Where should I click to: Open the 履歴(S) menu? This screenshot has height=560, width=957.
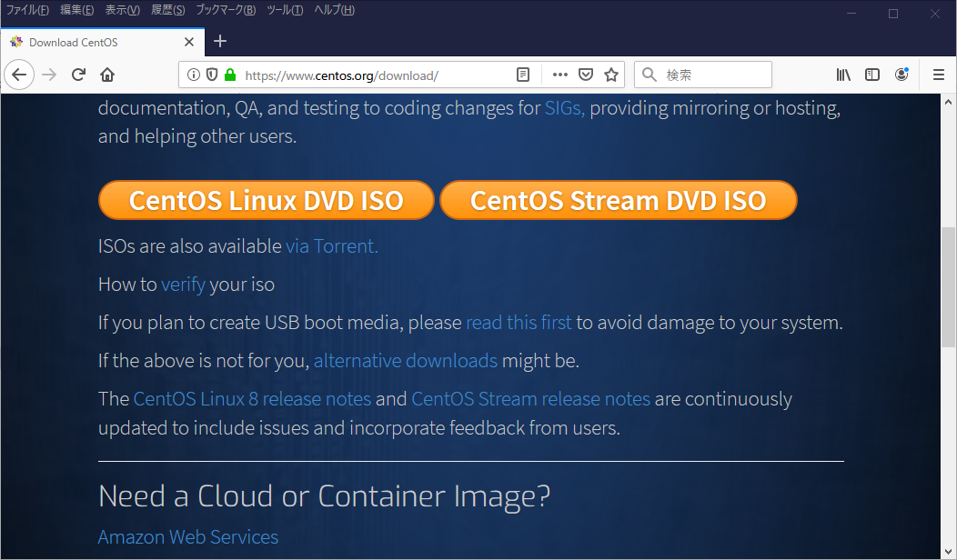(x=168, y=10)
